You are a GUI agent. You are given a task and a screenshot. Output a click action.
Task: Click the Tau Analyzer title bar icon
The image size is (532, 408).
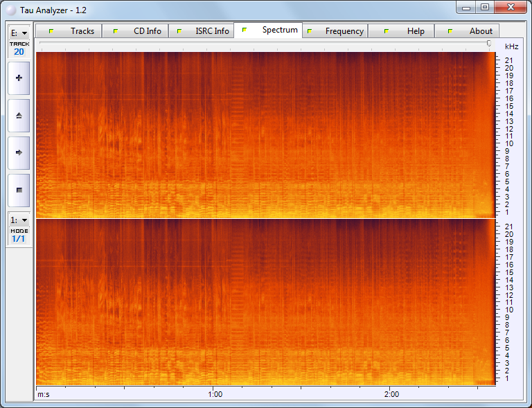(x=11, y=9)
